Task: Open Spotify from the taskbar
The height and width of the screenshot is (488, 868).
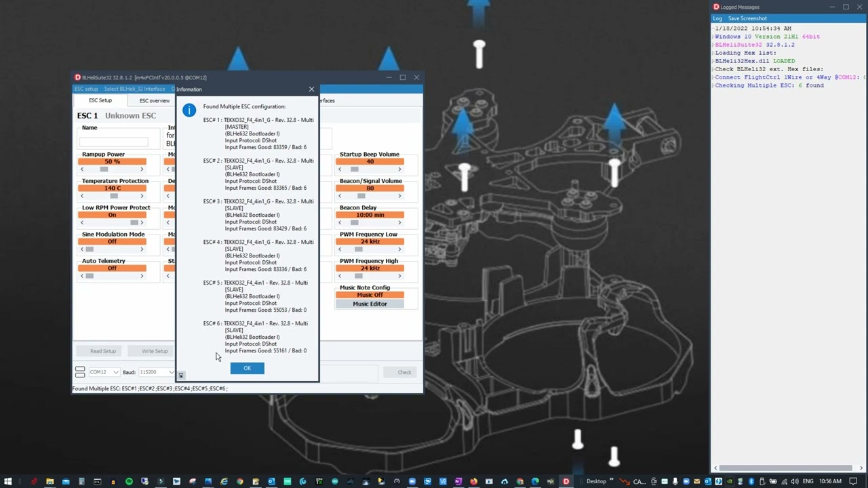Action: coord(129,481)
